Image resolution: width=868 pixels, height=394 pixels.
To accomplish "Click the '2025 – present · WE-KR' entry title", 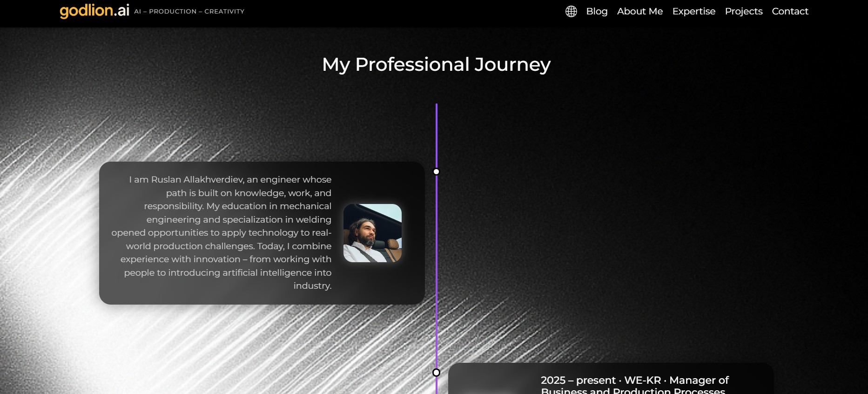I will click(635, 386).
